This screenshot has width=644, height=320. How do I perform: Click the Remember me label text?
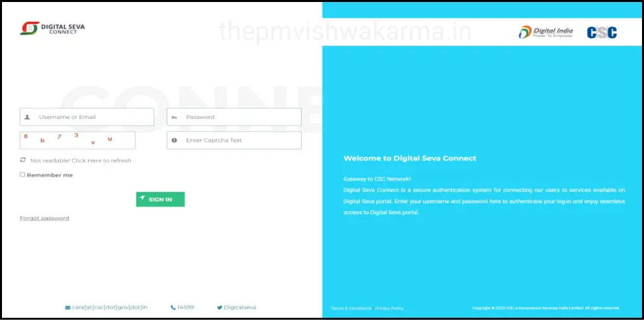(50, 175)
